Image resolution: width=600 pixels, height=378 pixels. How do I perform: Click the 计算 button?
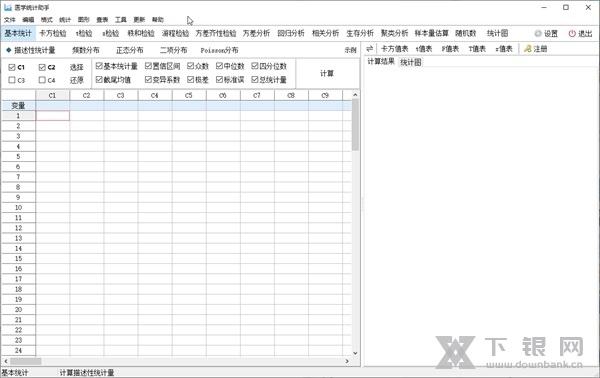[327, 73]
